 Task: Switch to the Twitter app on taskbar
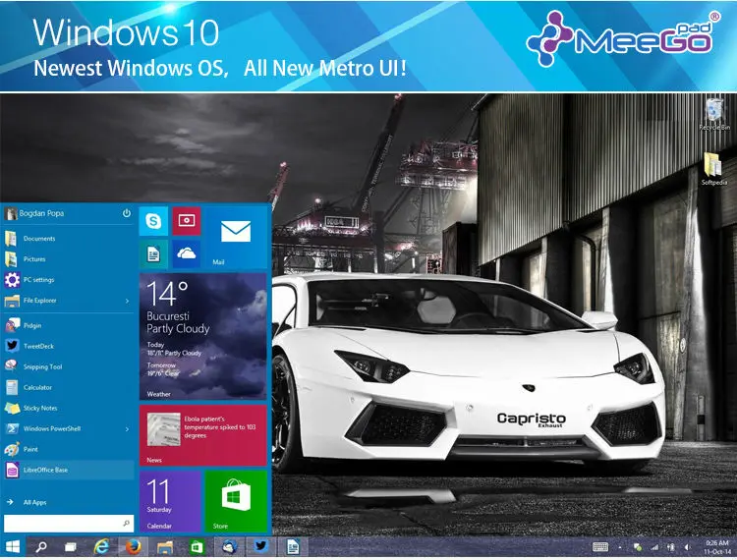coord(260,547)
